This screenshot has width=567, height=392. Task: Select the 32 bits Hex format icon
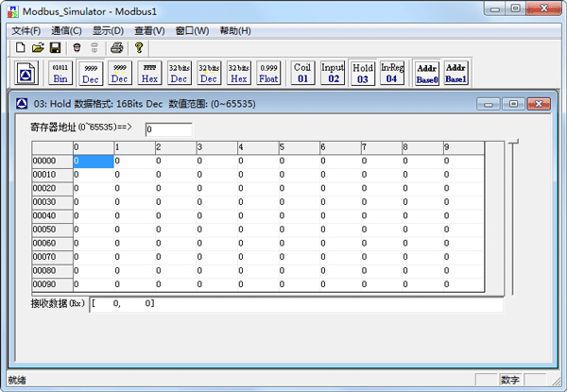coord(238,73)
